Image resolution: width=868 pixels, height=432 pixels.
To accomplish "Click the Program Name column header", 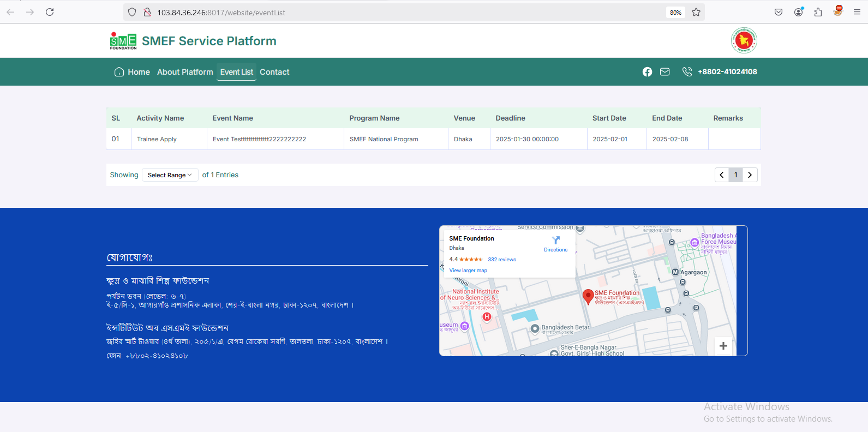I will coord(374,118).
